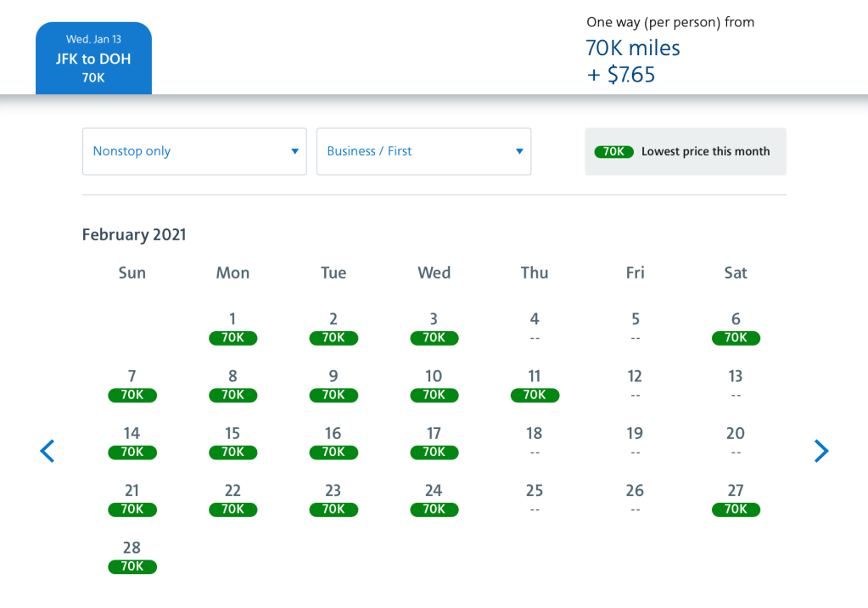Click the 70K badge under February 17
Screen dimensions: 868x608
[x=434, y=453]
